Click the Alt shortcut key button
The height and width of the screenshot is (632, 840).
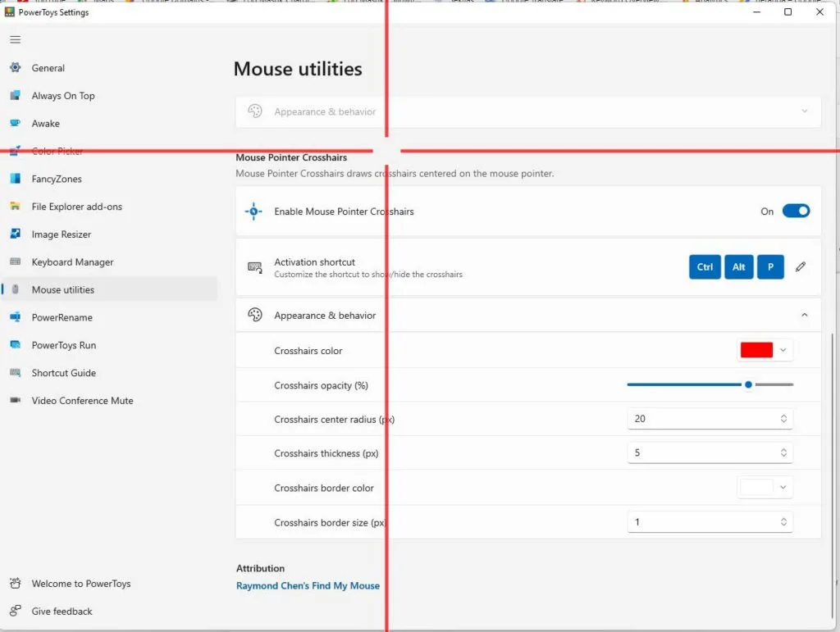[739, 267]
